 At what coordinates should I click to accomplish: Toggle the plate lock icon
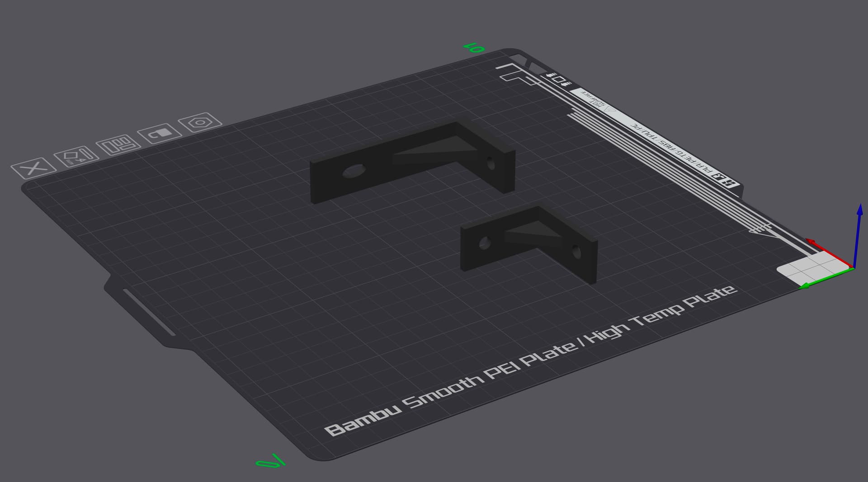160,134
